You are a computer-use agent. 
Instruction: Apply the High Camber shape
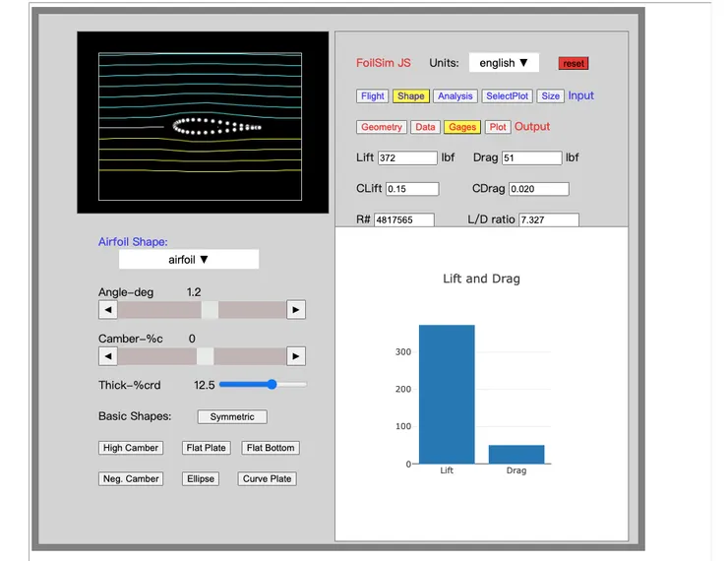point(131,448)
